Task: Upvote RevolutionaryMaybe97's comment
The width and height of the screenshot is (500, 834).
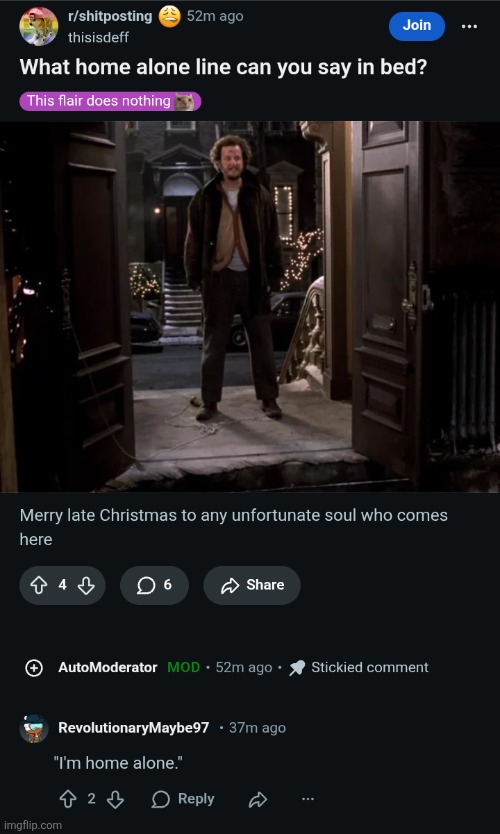Action: tap(68, 799)
